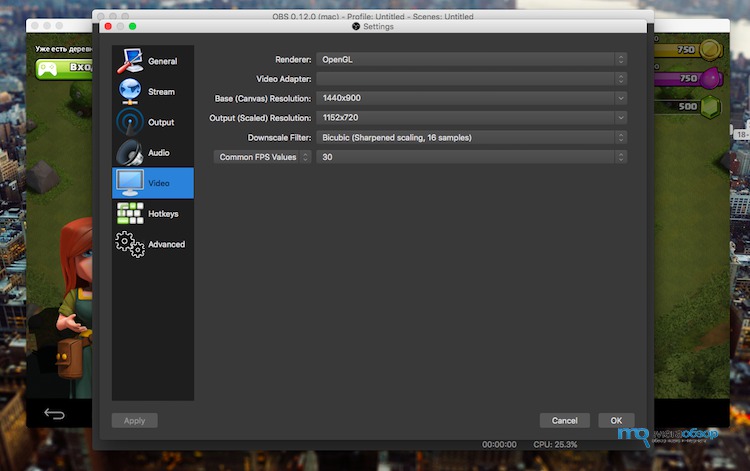This screenshot has height=471, width=750.
Task: Click the green zoom button of Settings window
Action: (x=132, y=26)
